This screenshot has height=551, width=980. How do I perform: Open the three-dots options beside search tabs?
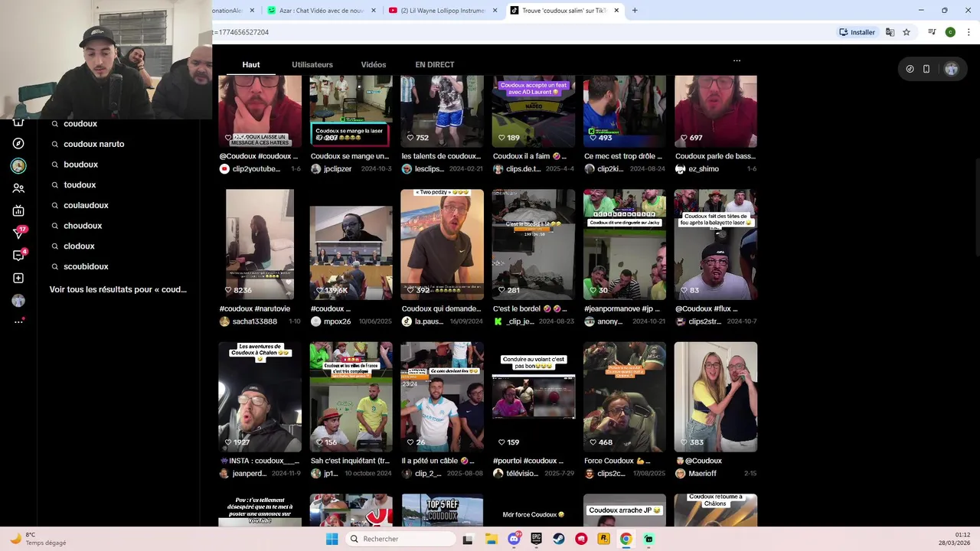coord(737,60)
